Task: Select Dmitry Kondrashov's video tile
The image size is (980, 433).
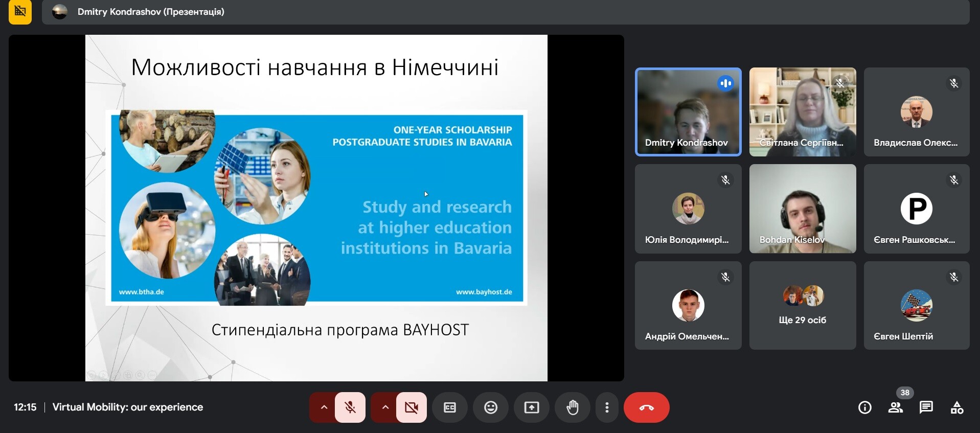Action: pyautogui.click(x=688, y=112)
